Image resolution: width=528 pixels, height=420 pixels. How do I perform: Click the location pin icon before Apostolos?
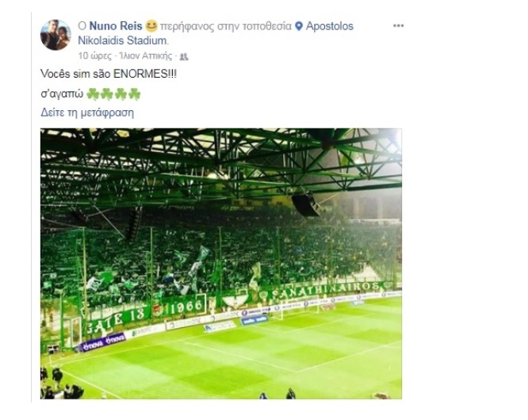299,26
